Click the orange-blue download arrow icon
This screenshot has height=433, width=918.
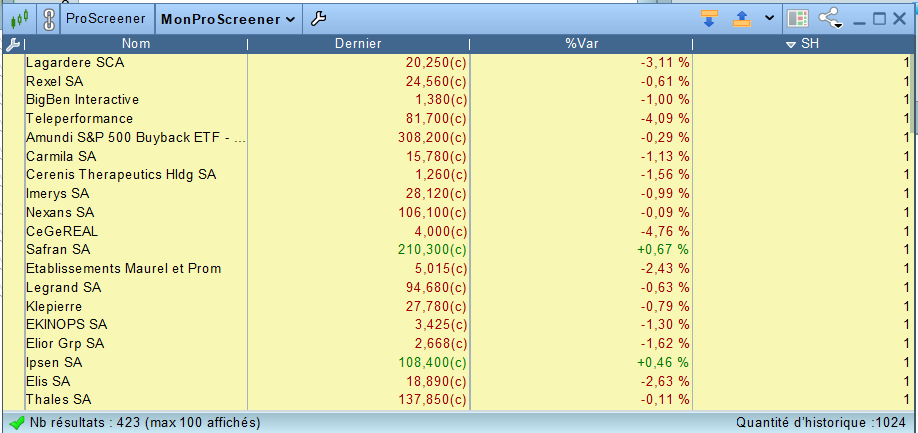pos(710,19)
